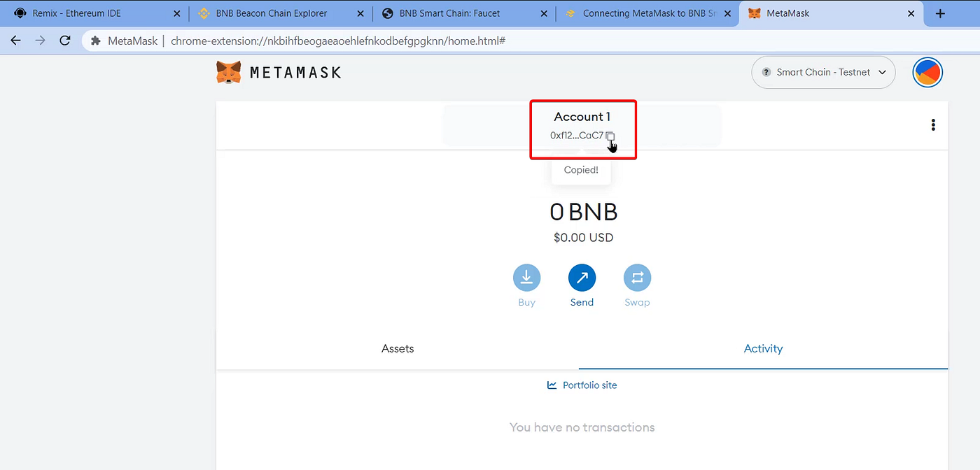The width and height of the screenshot is (980, 470).
Task: Click the question mark icon beside network name
Action: tap(765, 72)
